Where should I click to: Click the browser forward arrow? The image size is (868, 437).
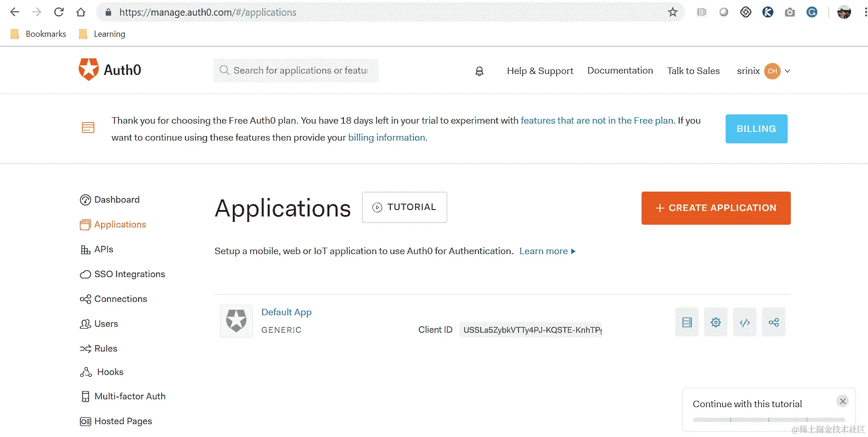point(37,12)
